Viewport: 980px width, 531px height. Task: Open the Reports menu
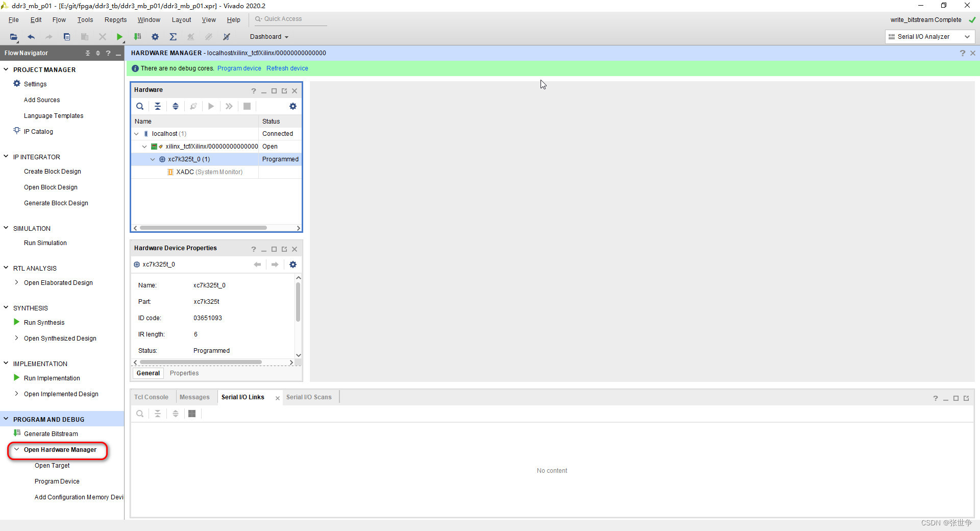(116, 20)
